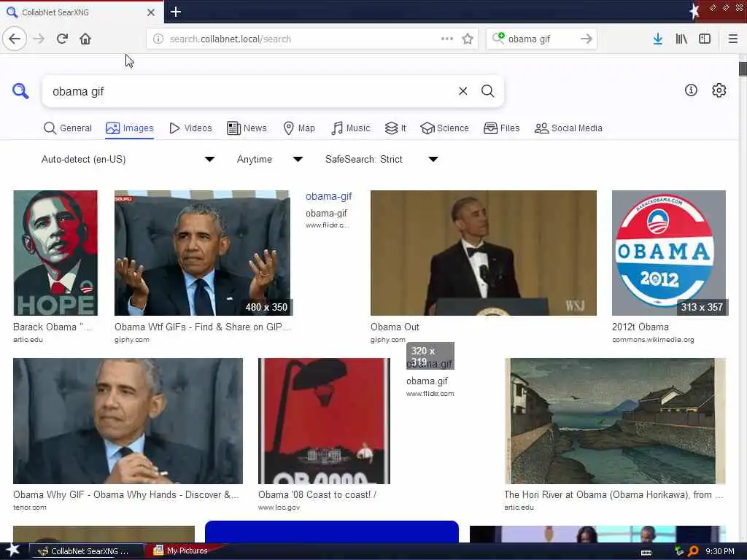The width and height of the screenshot is (747, 560).
Task: Open My Pictures taskbar window
Action: [182, 551]
